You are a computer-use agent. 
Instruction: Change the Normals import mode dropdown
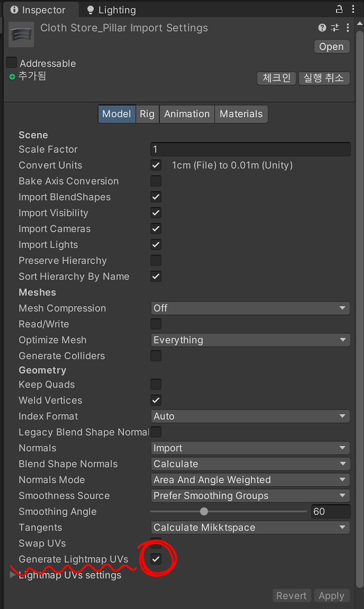pos(250,448)
